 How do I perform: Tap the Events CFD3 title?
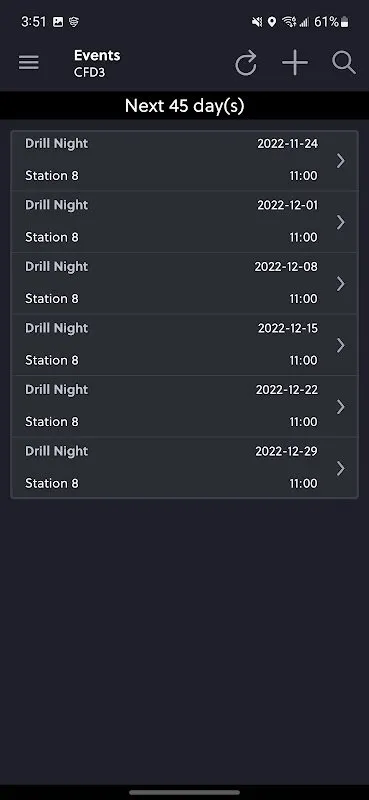pos(97,63)
